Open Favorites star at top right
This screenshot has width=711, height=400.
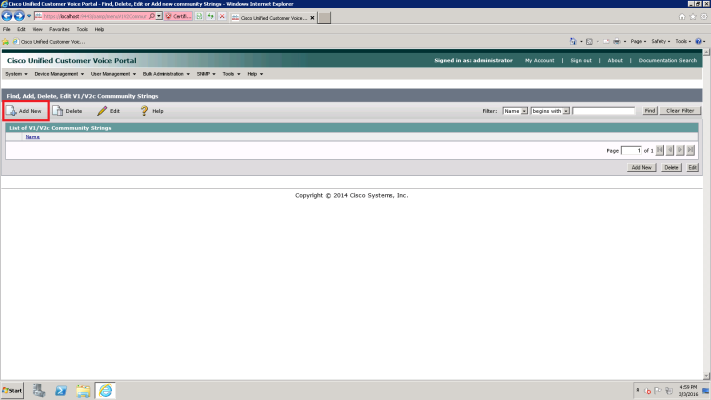[x=693, y=17]
